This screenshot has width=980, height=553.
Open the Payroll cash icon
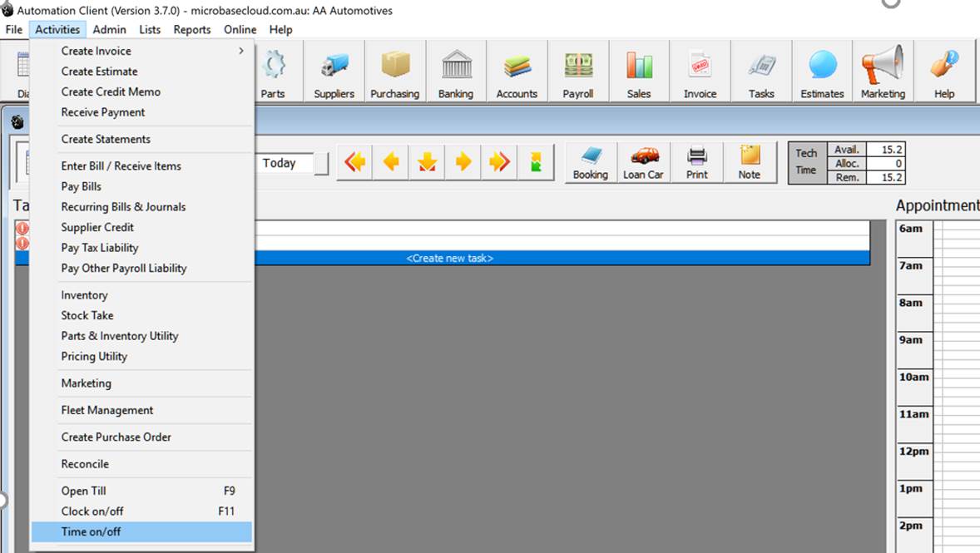577,72
